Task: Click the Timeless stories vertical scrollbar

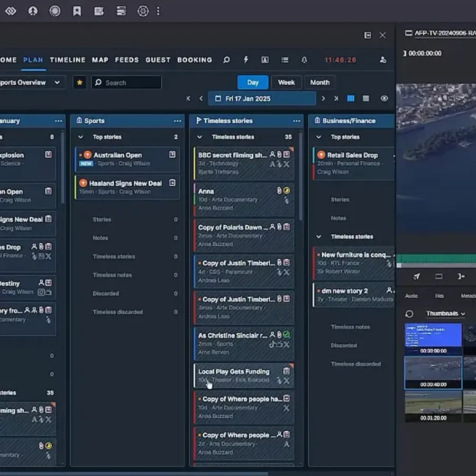Action: (300, 177)
